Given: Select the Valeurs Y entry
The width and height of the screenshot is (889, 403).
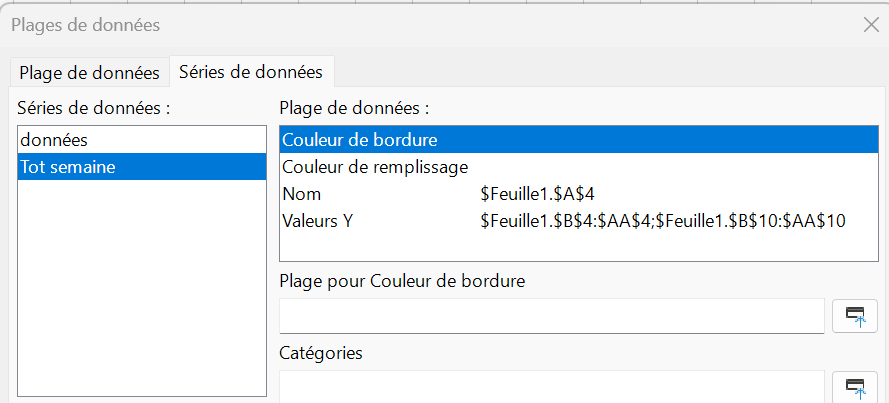Looking at the screenshot, I should 317,221.
